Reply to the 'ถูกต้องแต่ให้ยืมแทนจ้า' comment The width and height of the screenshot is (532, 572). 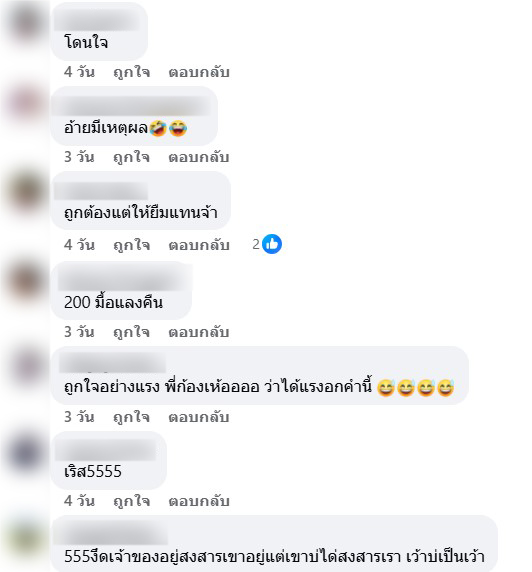pyautogui.click(x=199, y=245)
